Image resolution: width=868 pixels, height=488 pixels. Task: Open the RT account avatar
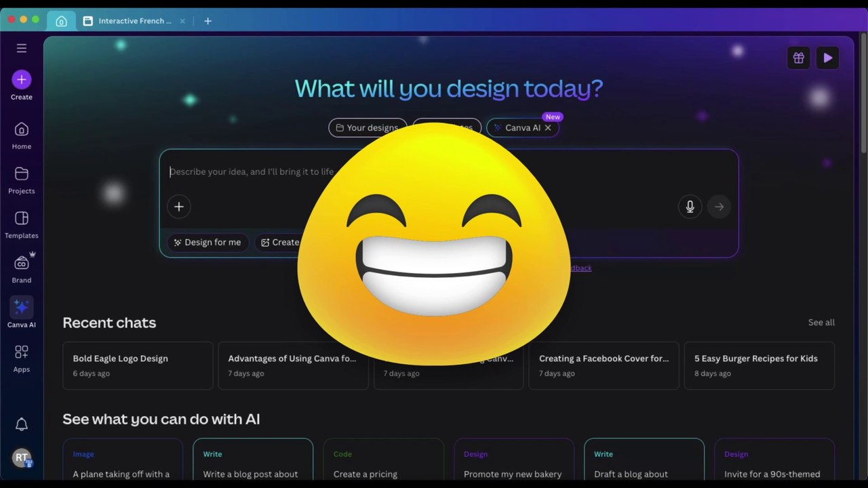click(22, 458)
